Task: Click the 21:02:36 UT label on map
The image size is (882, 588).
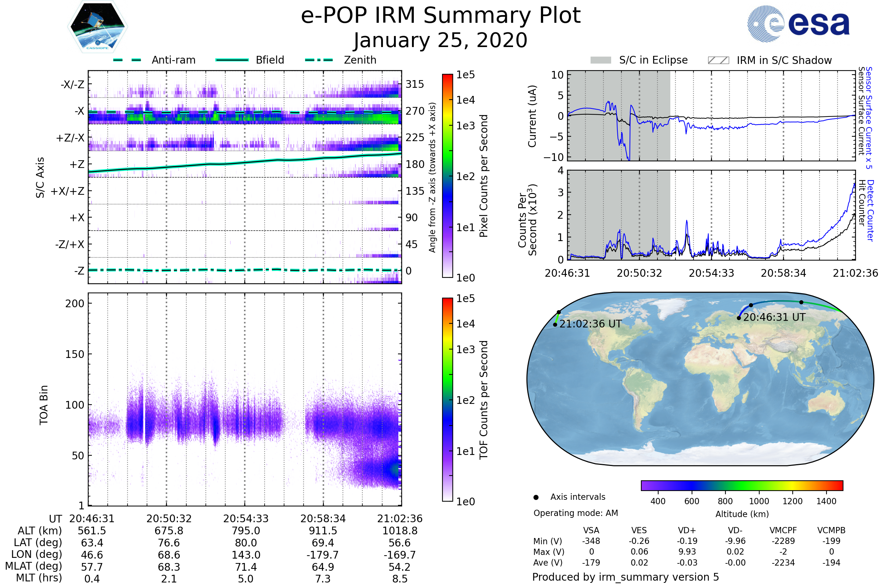Action: (590, 324)
